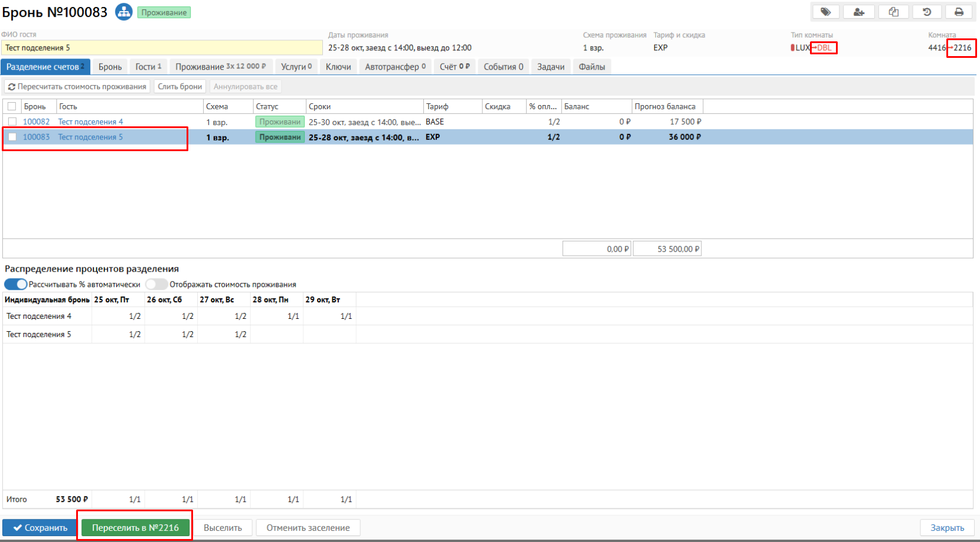The image size is (980, 542).
Task: Open booking link 100082
Action: tap(36, 122)
